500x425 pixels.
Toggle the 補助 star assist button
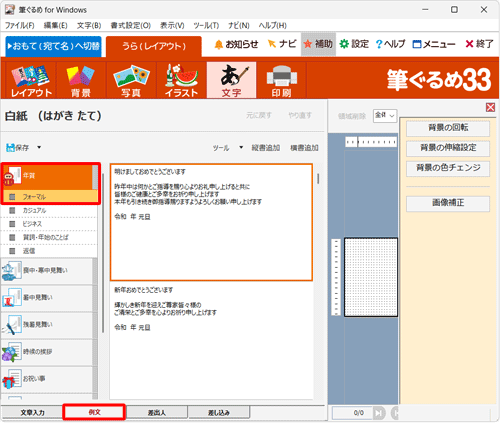(x=318, y=44)
